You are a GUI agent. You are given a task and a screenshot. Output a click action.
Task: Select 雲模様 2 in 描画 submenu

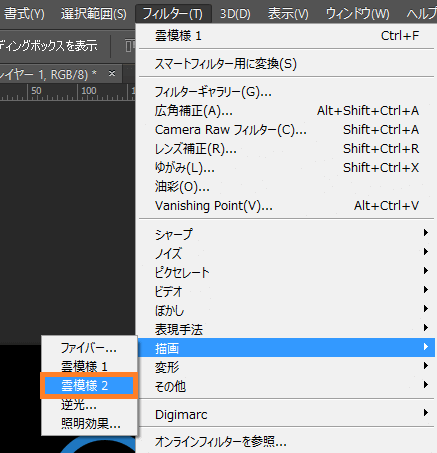click(x=89, y=386)
